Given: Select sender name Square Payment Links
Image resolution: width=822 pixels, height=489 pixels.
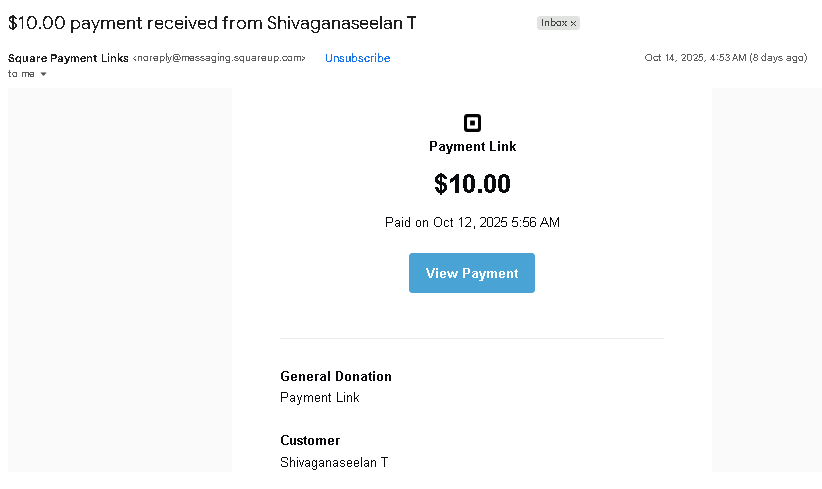Looking at the screenshot, I should (68, 58).
